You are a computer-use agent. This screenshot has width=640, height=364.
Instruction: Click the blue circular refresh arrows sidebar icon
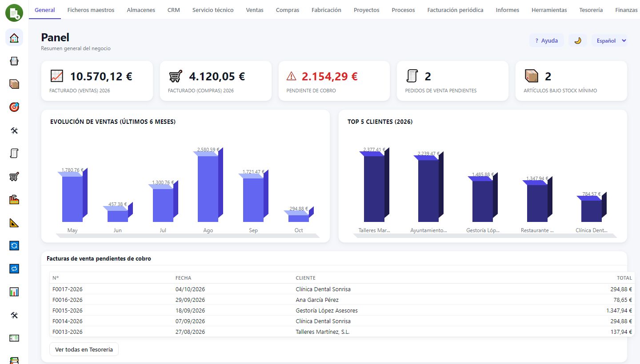click(14, 245)
